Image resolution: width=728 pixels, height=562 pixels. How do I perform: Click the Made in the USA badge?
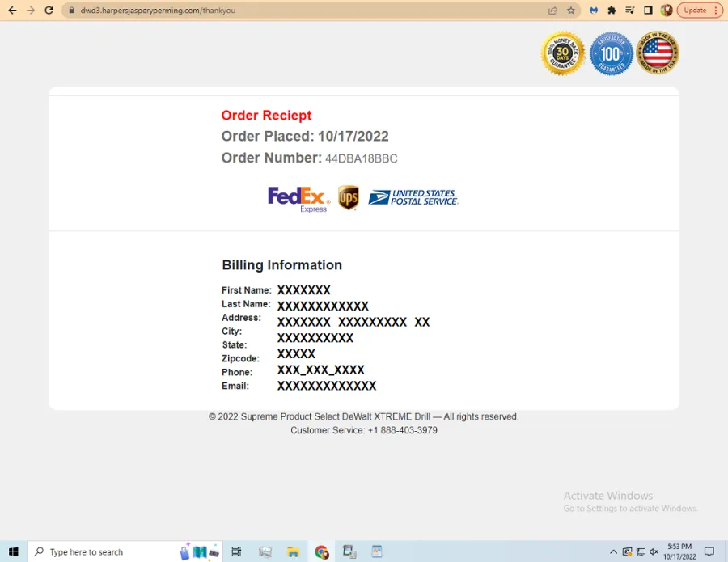coord(658,53)
